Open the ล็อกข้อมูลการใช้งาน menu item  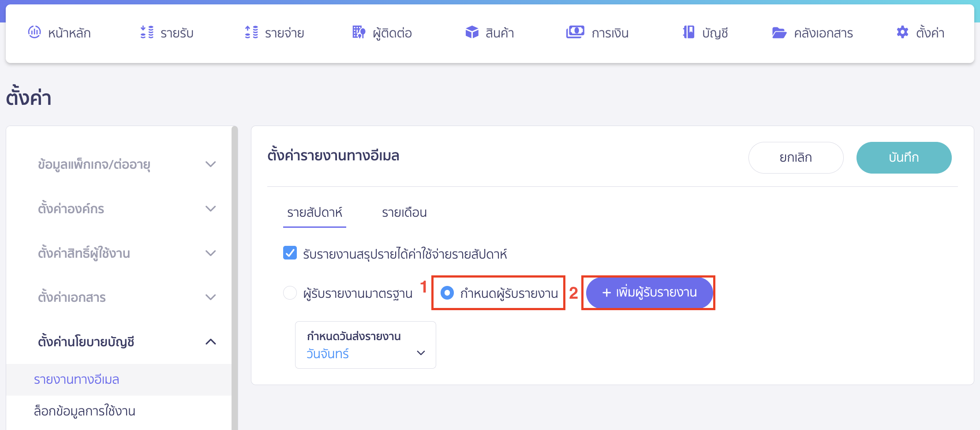84,411
